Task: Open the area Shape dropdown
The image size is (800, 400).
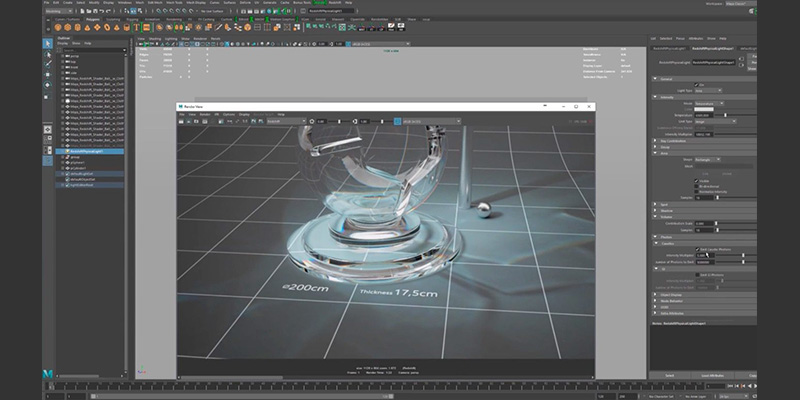Action: pyautogui.click(x=708, y=160)
